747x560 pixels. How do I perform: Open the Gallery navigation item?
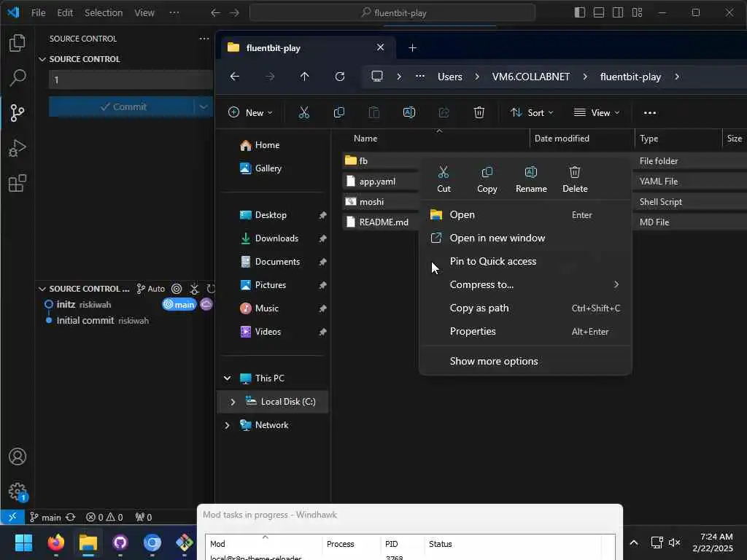[x=268, y=168]
